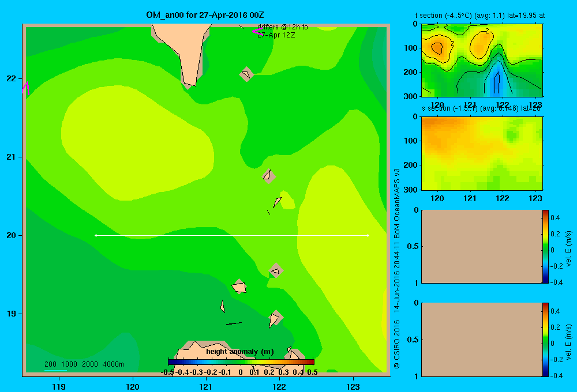The width and height of the screenshot is (577, 392).
Task: Click the blue cold core in the t section
Action: pyautogui.click(x=497, y=83)
